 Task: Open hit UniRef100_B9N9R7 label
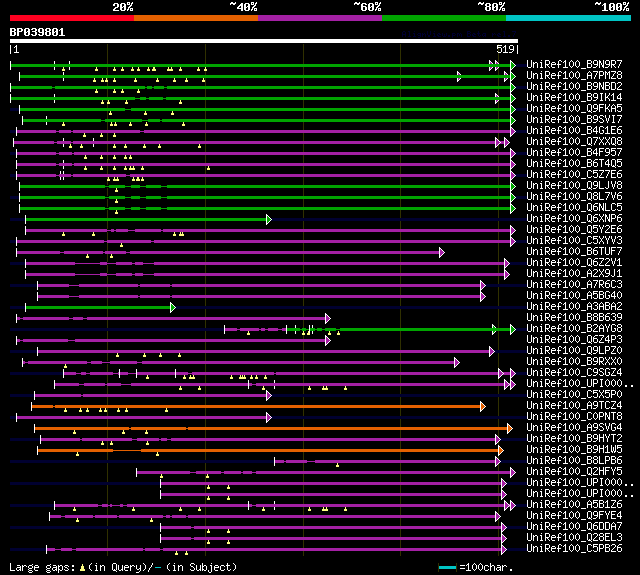[574, 64]
